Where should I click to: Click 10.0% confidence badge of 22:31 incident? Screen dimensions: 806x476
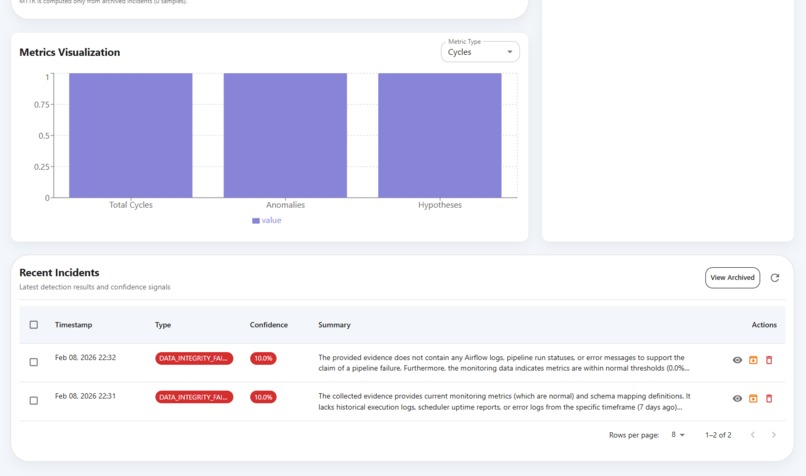pos(263,397)
